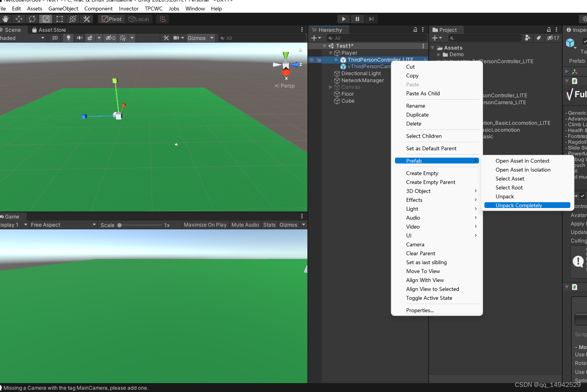Toggle 2D scene view mode
This screenshot has width=587, height=392.
pos(55,38)
